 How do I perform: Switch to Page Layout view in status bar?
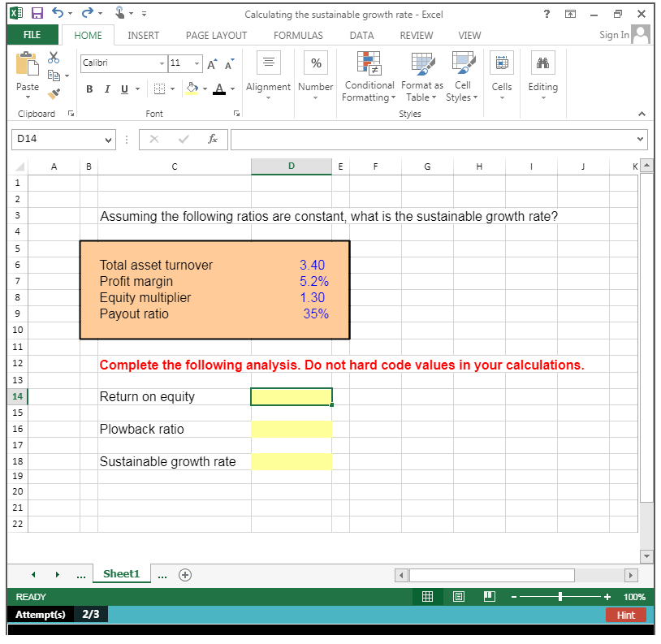click(458, 597)
